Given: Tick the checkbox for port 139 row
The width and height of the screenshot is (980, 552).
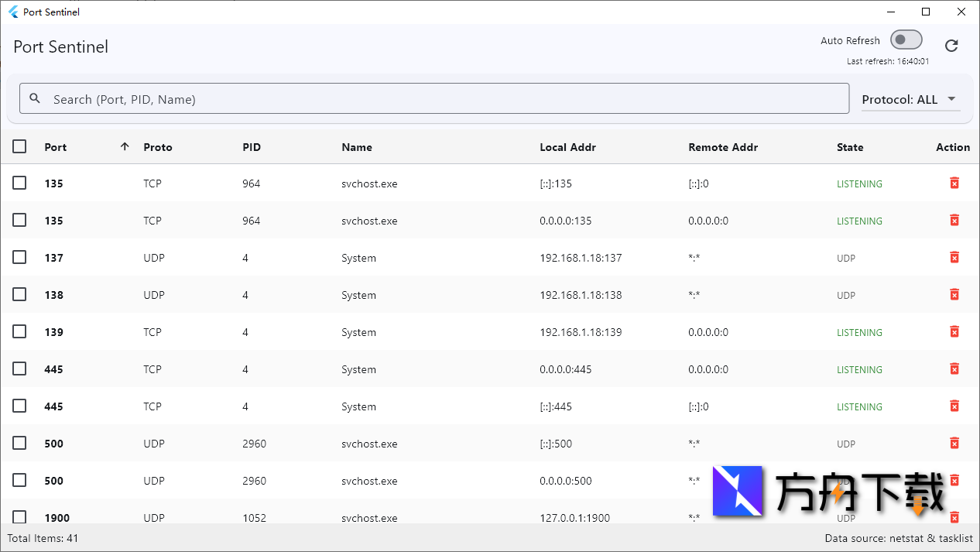Looking at the screenshot, I should pos(19,331).
